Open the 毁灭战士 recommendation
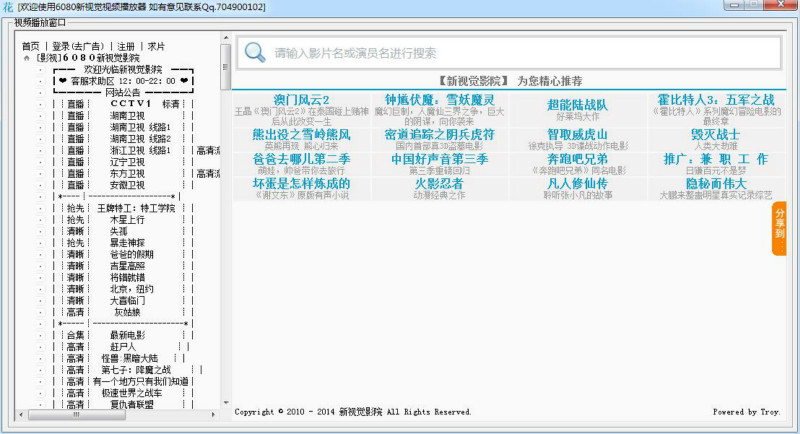The height and width of the screenshot is (434, 800). coord(716,135)
